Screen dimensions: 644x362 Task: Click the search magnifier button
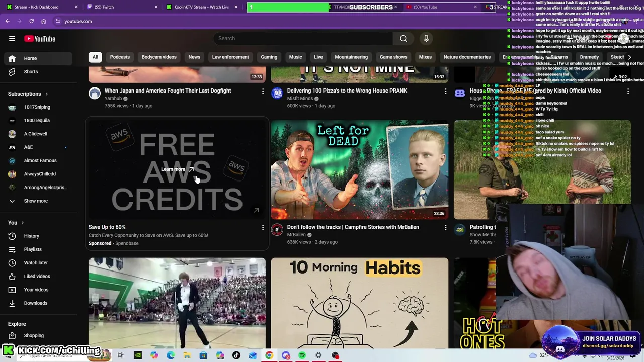403,38
